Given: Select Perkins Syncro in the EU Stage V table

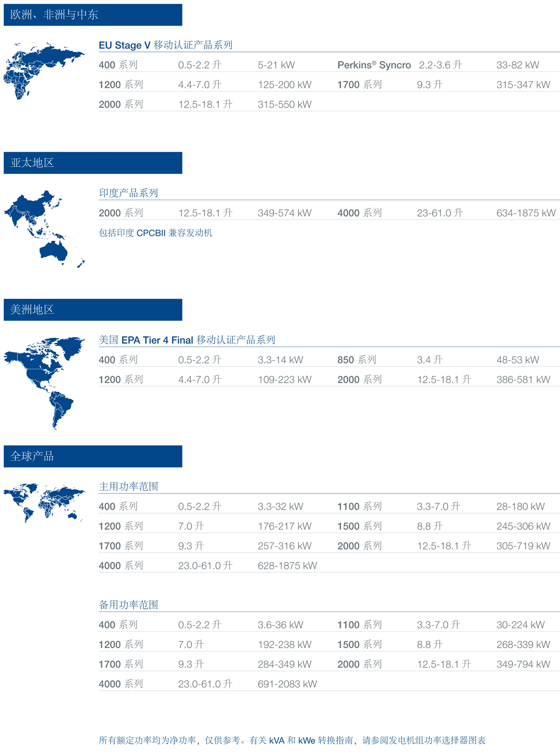Looking at the screenshot, I should pyautogui.click(x=374, y=65).
